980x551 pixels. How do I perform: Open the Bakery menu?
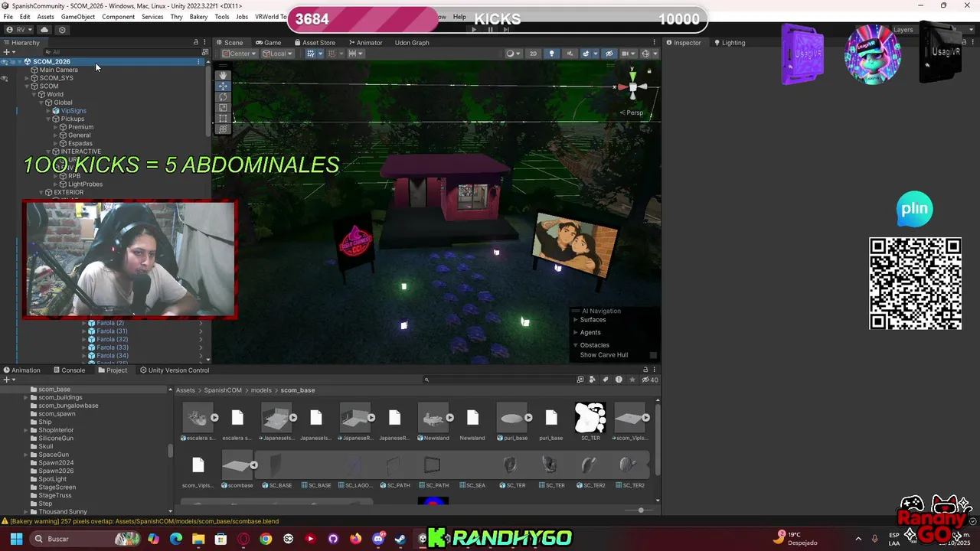198,17
